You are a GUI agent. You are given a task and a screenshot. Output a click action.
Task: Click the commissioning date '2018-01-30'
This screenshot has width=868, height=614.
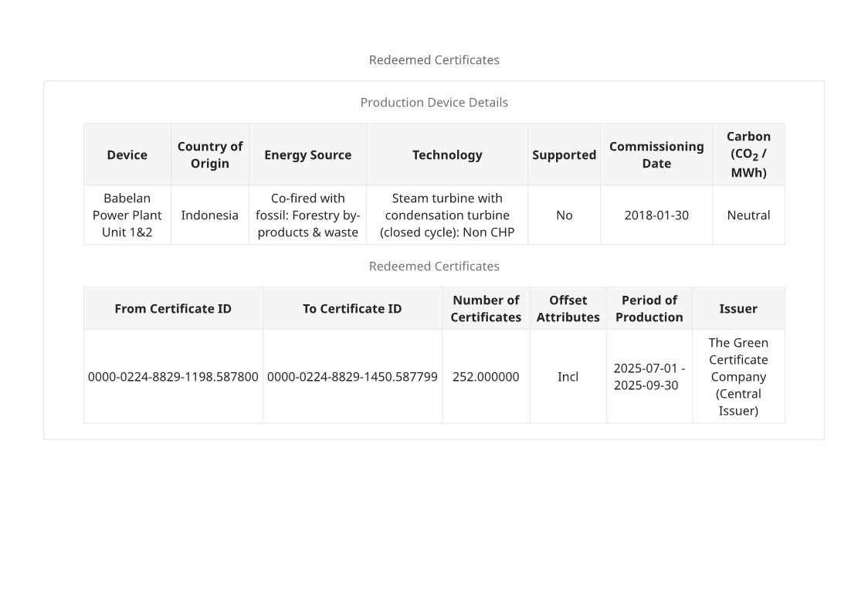656,215
